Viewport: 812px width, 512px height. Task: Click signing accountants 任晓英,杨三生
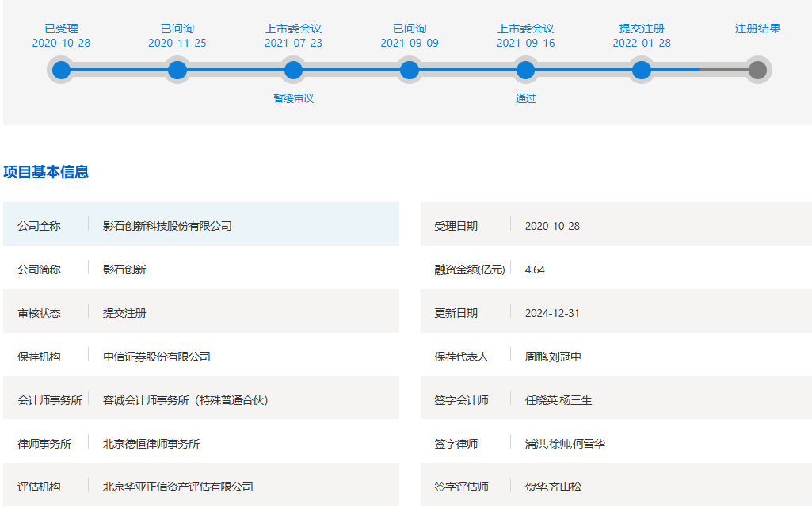pyautogui.click(x=558, y=400)
